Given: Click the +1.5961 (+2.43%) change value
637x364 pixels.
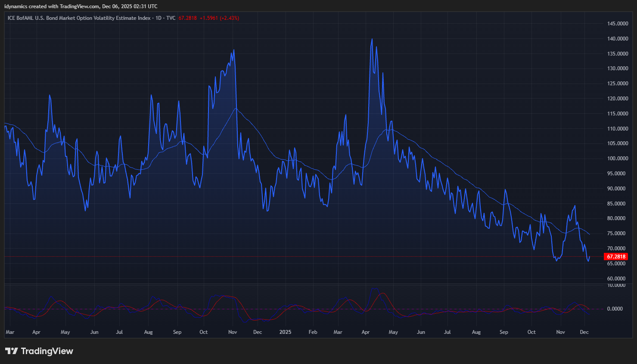Looking at the screenshot, I should 219,18.
